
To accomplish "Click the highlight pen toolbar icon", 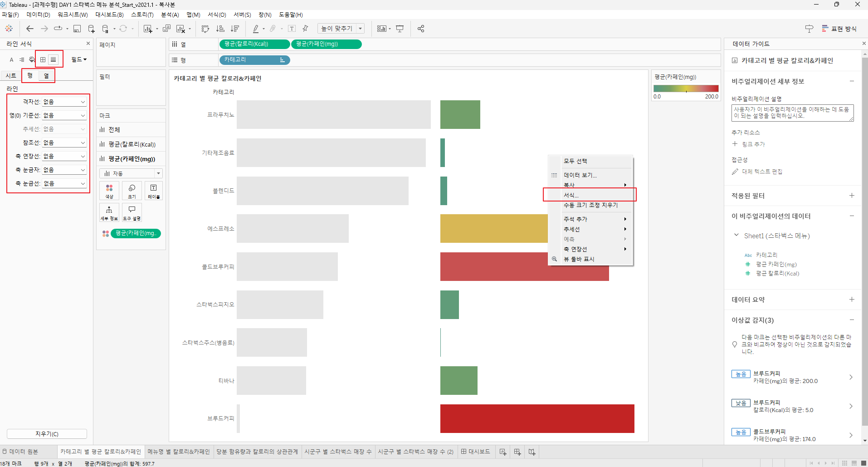I will (x=256, y=29).
